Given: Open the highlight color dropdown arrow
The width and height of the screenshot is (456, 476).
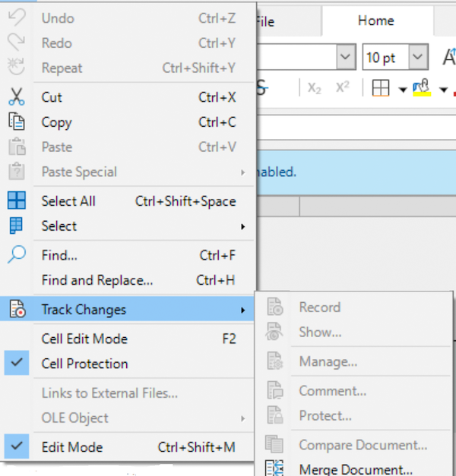Looking at the screenshot, I should coord(442,90).
